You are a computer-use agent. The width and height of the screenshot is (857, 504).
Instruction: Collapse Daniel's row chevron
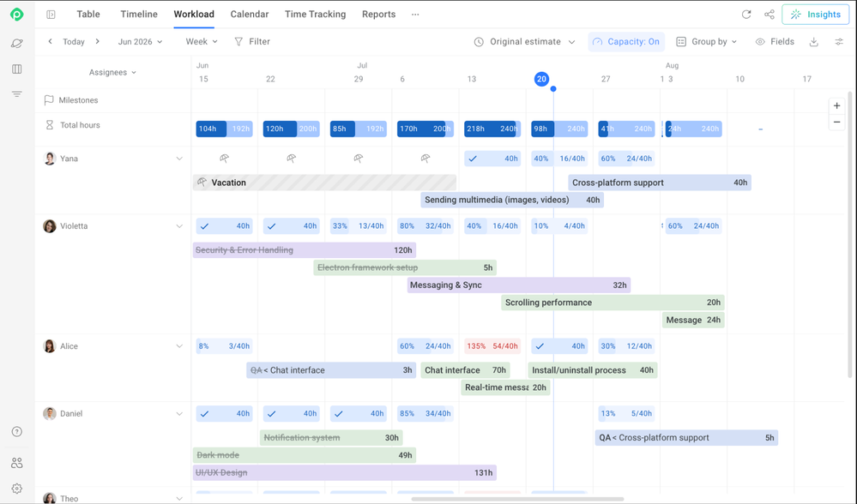[x=179, y=413]
